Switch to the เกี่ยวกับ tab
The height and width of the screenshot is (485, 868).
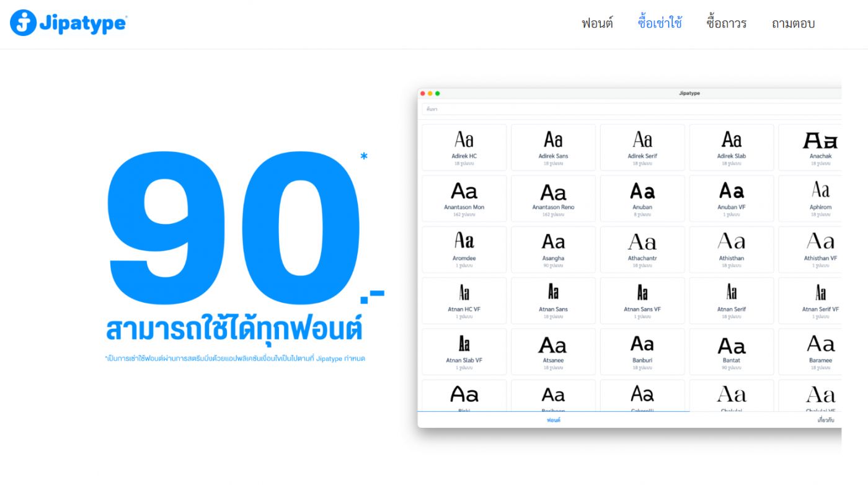tap(825, 420)
